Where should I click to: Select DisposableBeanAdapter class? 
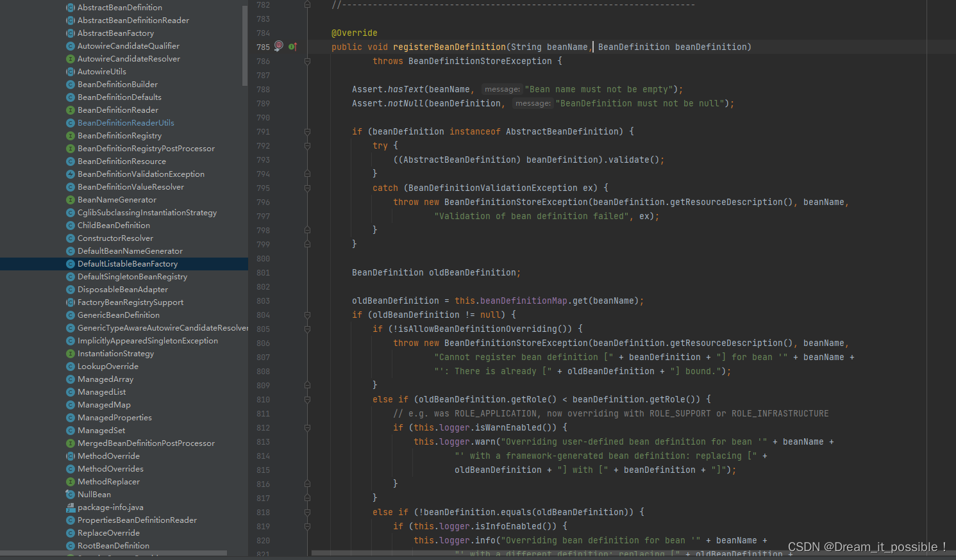tap(122, 290)
